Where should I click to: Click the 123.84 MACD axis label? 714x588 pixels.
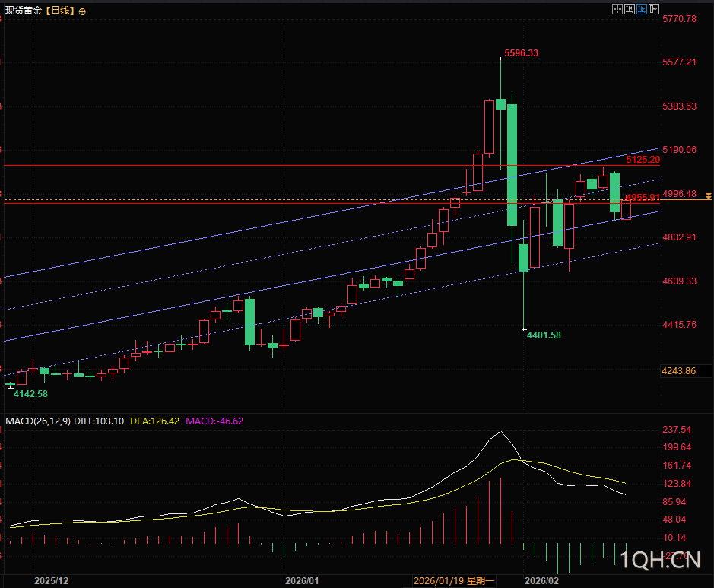point(677,483)
